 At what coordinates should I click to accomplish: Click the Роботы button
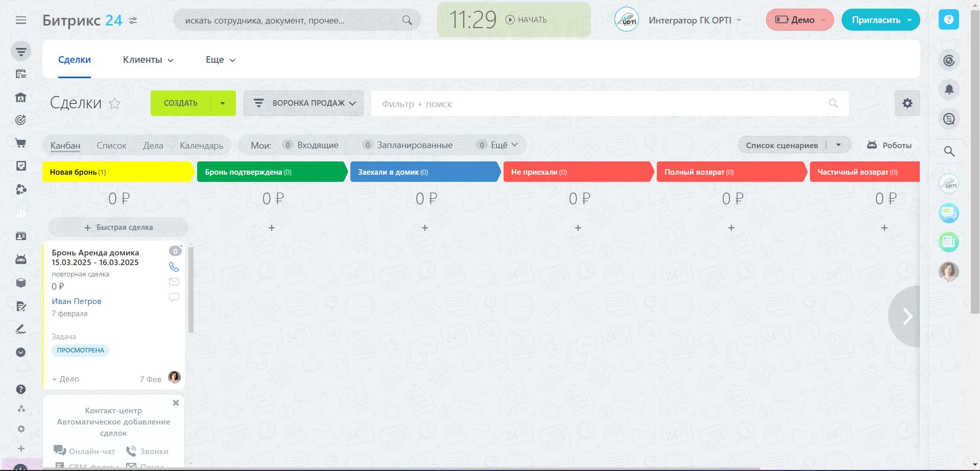(x=889, y=145)
